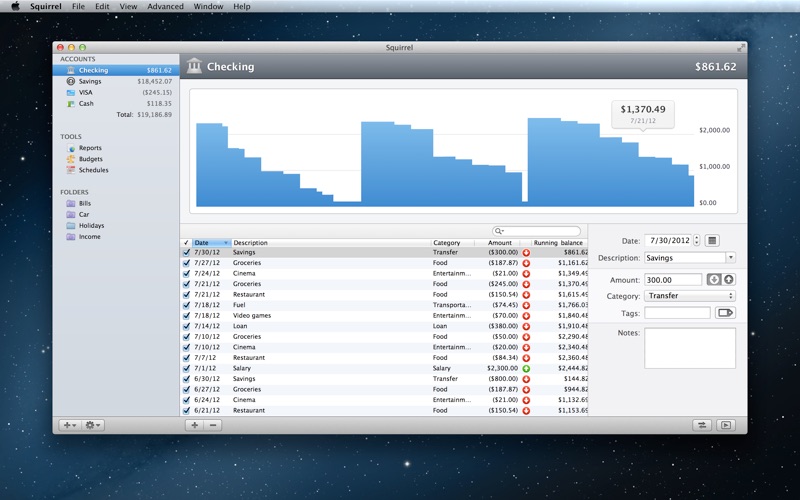Open the Reports tool in sidebar
800x500 pixels.
pyautogui.click(x=89, y=148)
